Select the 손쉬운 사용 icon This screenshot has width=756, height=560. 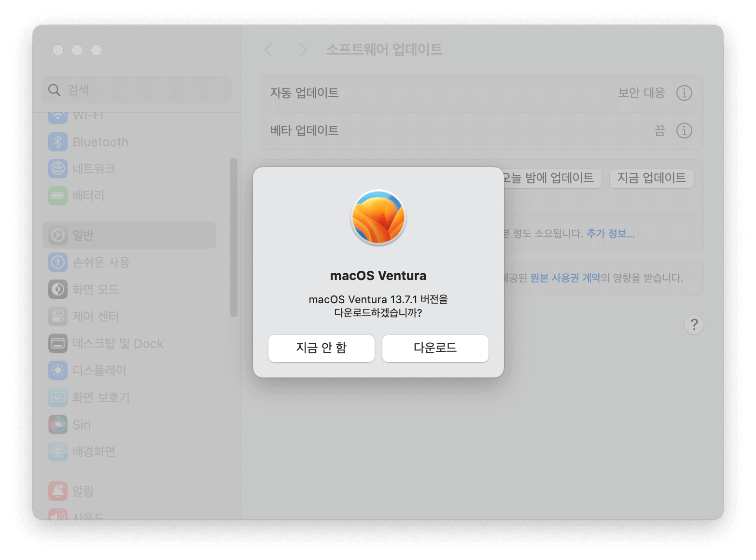tap(58, 262)
